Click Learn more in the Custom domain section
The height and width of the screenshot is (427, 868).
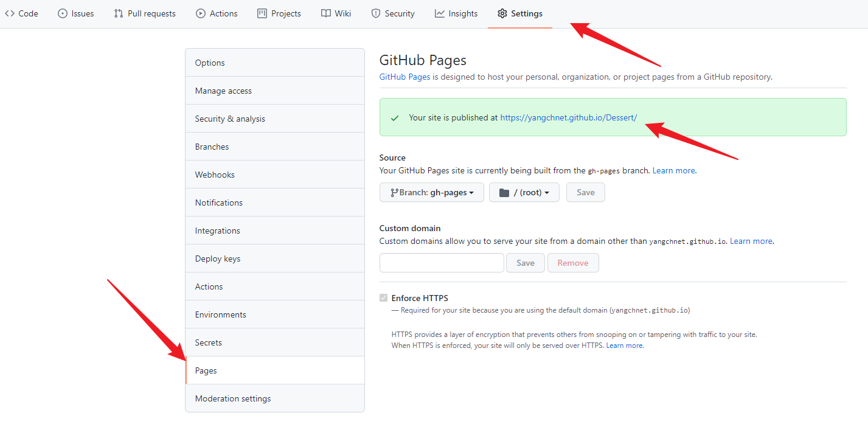(751, 241)
